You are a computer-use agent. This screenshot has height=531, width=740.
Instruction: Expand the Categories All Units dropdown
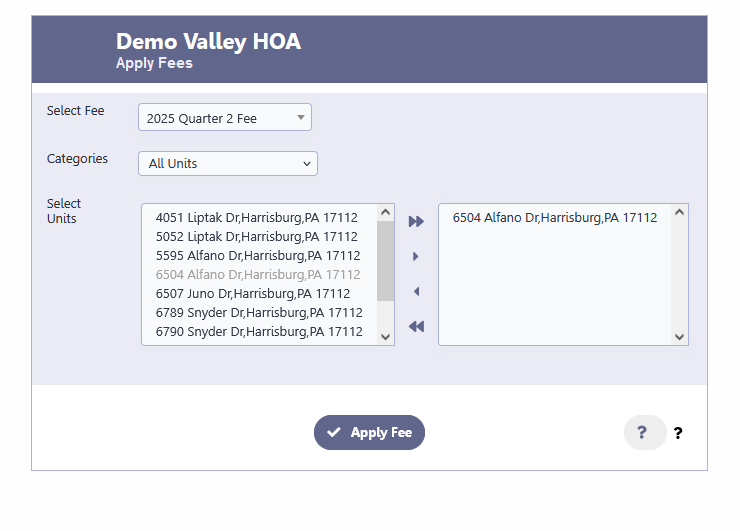[228, 163]
